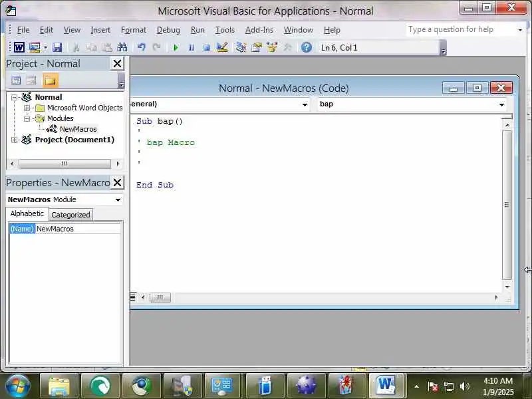Screen dimensions: 532x399
Task: Click the Sub bap() line in code
Action: (160, 121)
